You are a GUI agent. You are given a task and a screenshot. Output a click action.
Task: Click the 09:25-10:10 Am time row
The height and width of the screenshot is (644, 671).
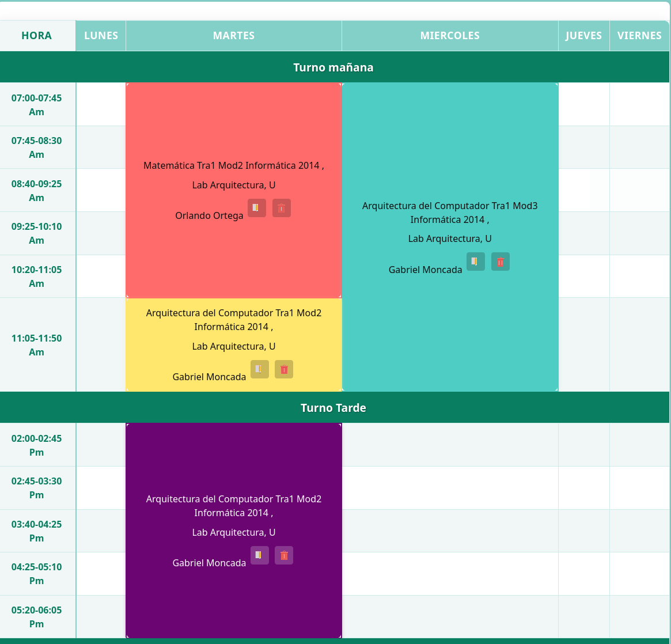click(x=37, y=233)
